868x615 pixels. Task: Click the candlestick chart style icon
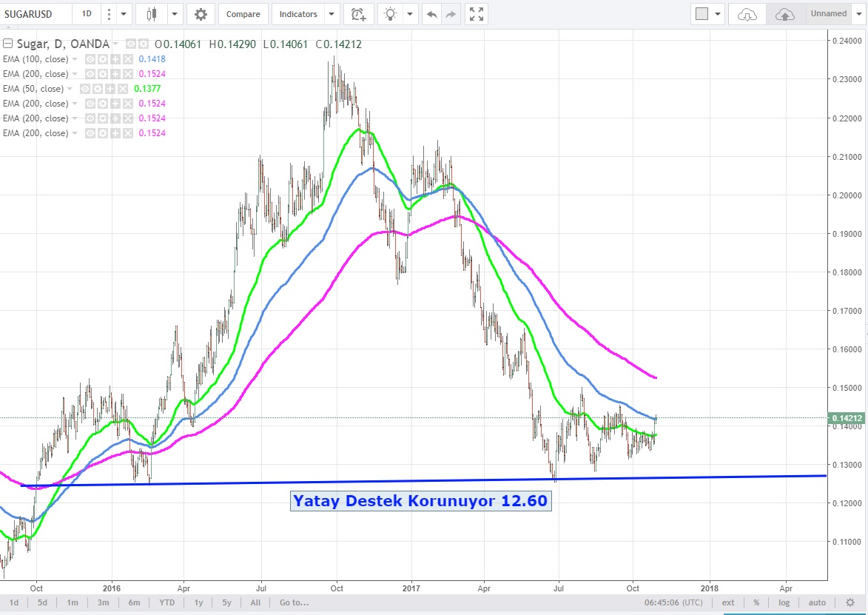coord(152,14)
